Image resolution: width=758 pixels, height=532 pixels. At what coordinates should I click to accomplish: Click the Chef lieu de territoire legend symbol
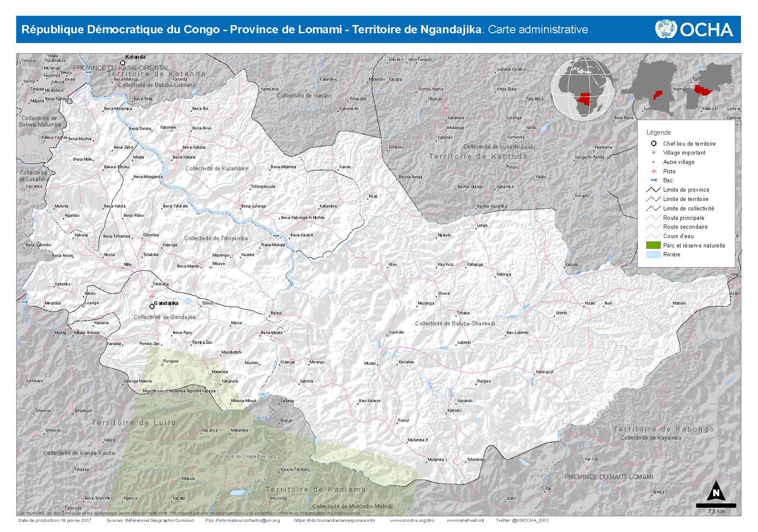[654, 144]
